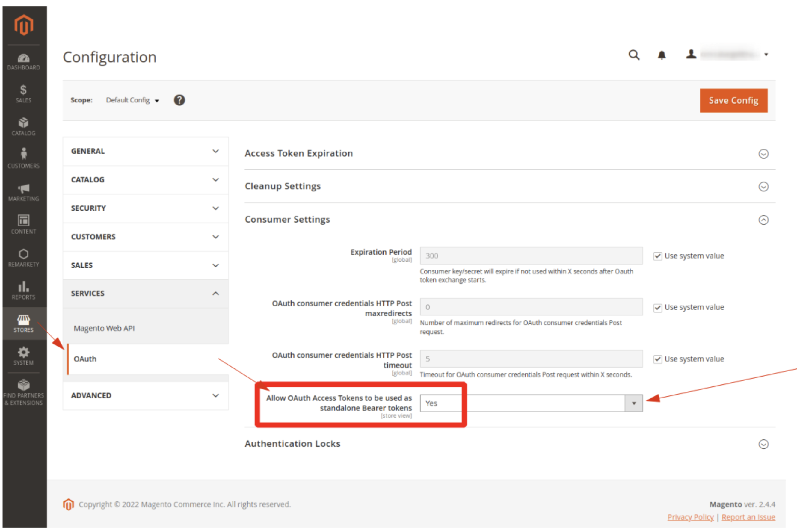Open the Marketing sidebar section
The width and height of the screenshot is (797, 532).
[x=23, y=192]
